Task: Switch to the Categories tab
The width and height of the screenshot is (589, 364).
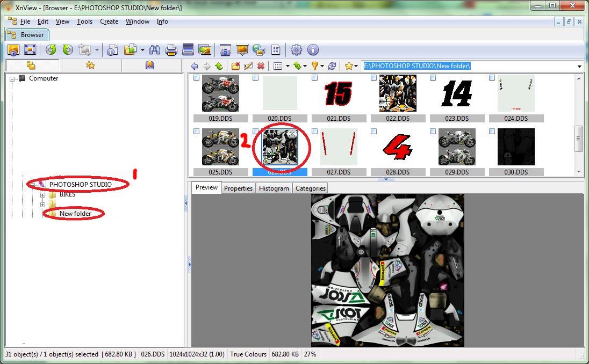Action: click(x=310, y=188)
